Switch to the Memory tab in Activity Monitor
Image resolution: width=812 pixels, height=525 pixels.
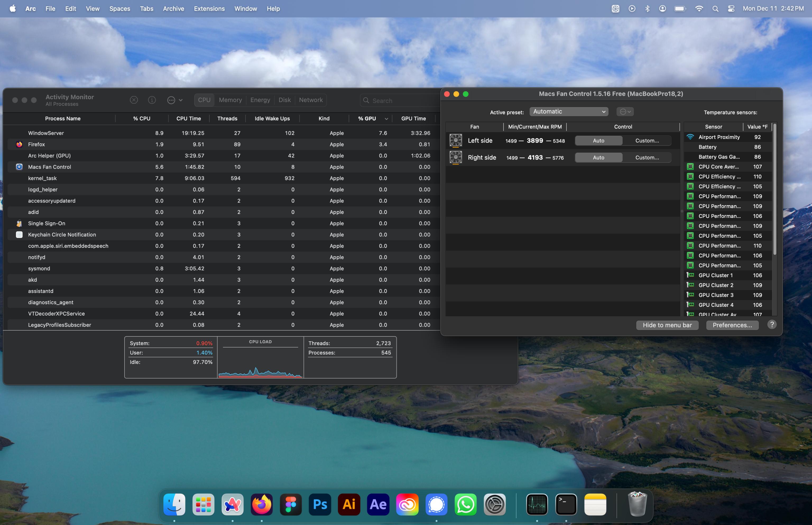(230, 100)
